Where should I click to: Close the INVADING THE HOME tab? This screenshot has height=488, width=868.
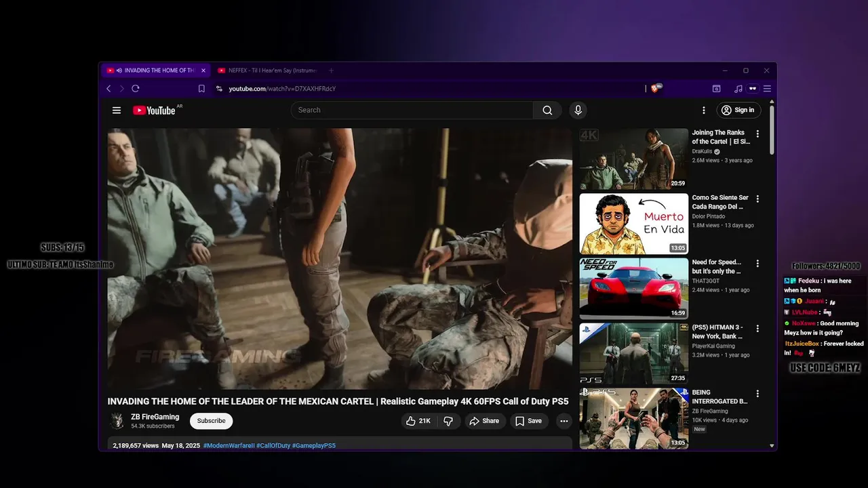[x=203, y=70]
